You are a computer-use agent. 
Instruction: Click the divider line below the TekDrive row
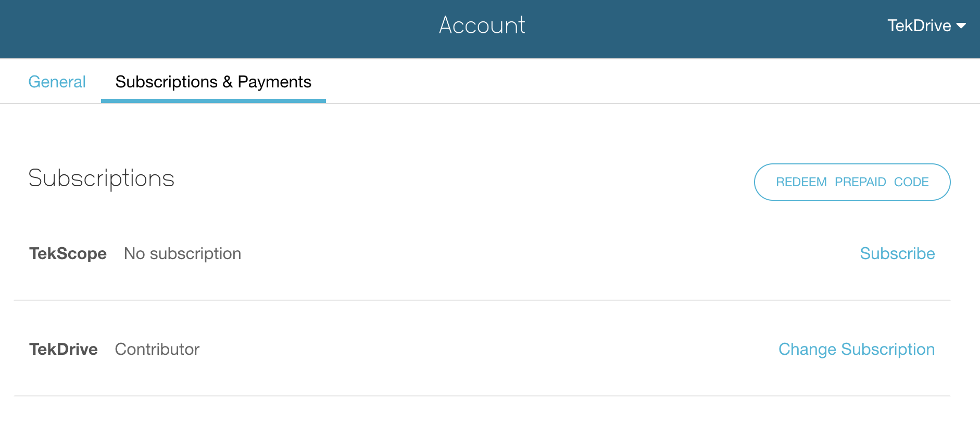[x=482, y=396]
